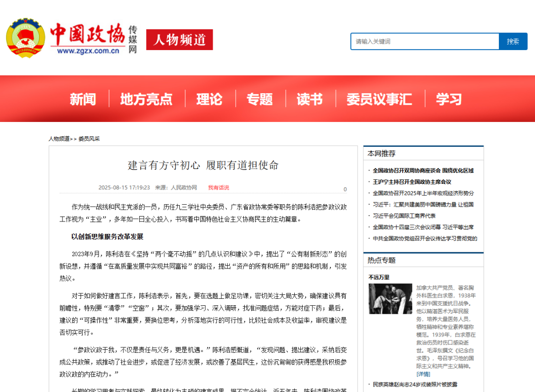Click the [详情] link under 不远万里
535x392 pixels.
[424, 373]
